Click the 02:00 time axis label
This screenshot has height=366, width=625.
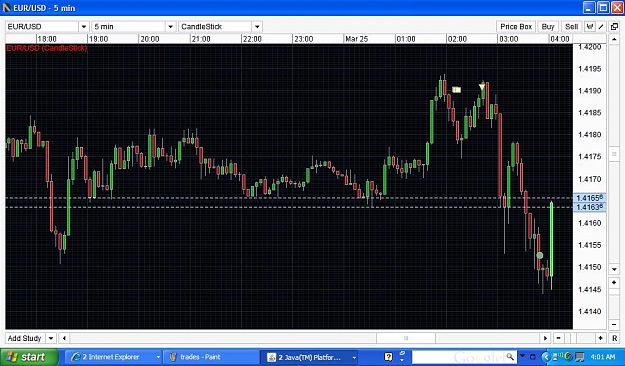coord(457,39)
